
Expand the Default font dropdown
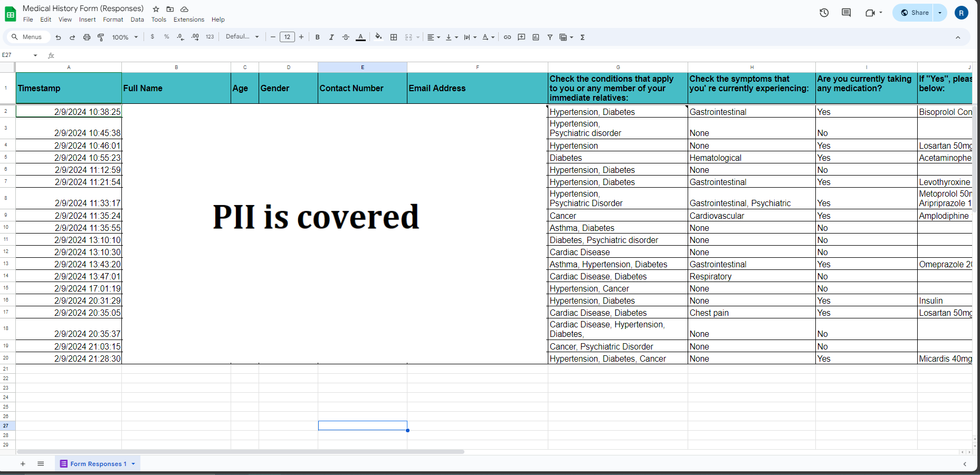pos(242,37)
